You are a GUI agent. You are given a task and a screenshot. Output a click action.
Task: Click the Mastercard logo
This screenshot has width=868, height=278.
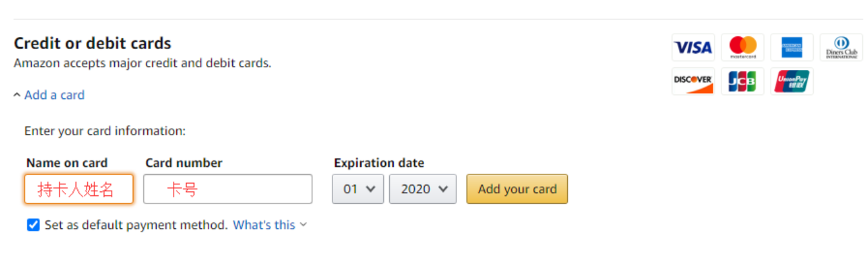[x=742, y=47]
